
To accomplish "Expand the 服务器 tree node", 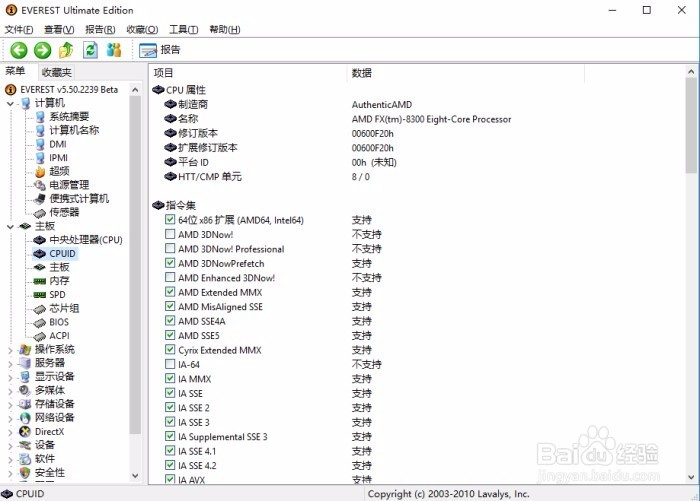I will tap(10, 364).
